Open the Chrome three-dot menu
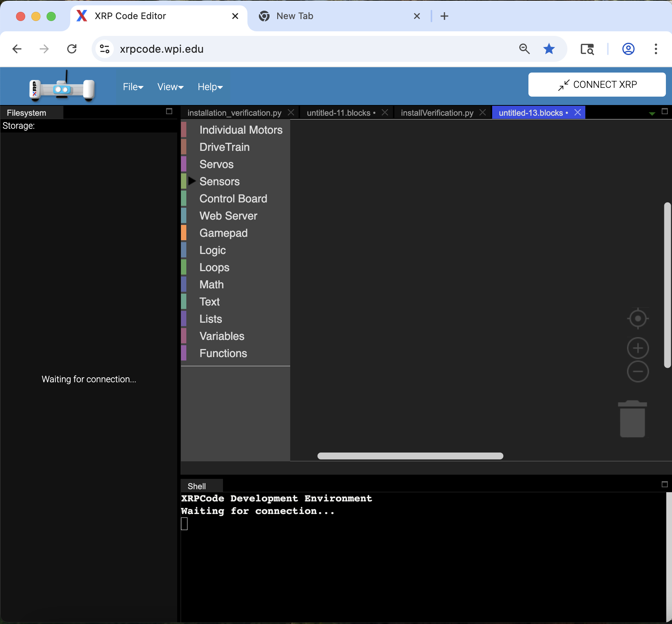 pos(656,49)
